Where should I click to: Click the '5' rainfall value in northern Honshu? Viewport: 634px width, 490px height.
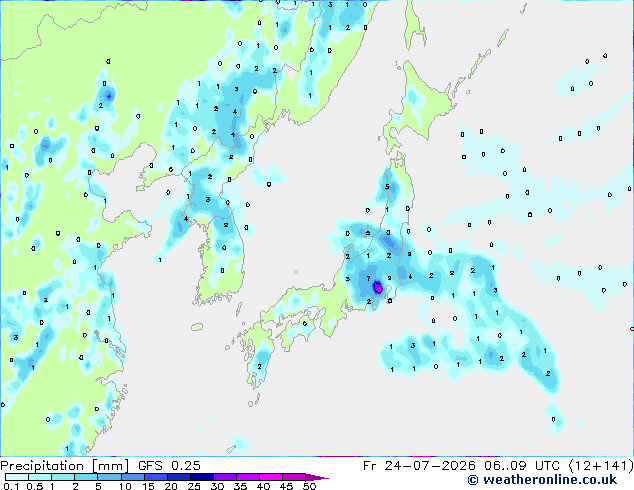387,186
